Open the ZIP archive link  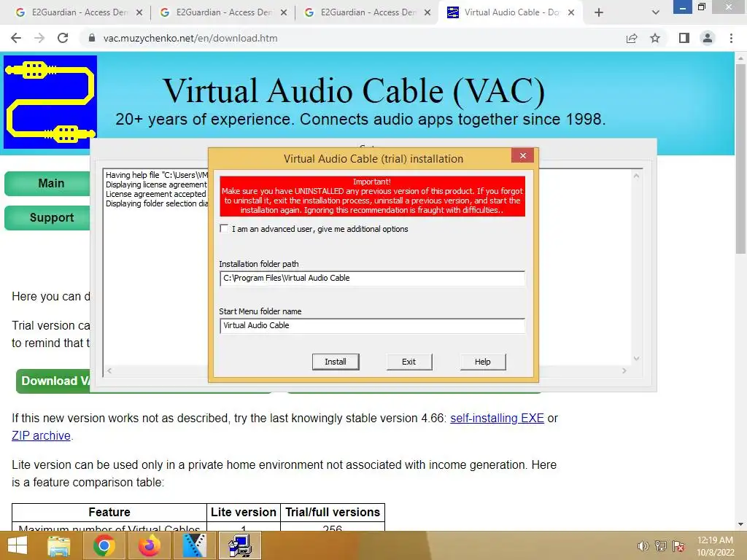click(x=41, y=436)
